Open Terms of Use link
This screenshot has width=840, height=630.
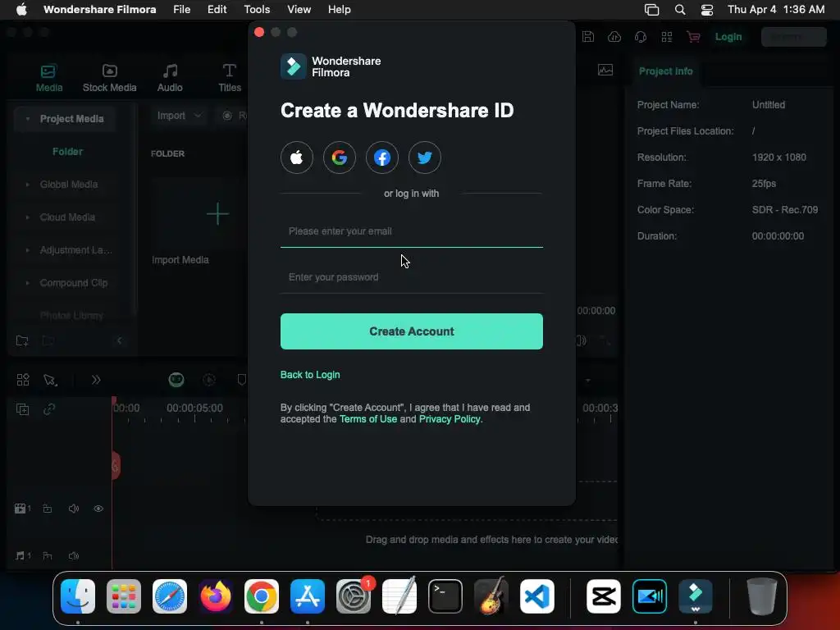pyautogui.click(x=368, y=419)
